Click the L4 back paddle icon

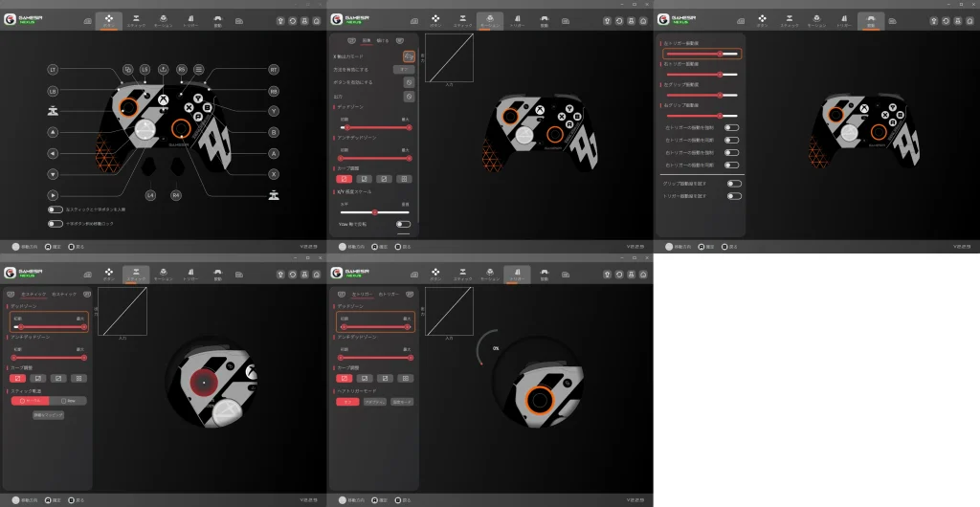tap(150, 195)
